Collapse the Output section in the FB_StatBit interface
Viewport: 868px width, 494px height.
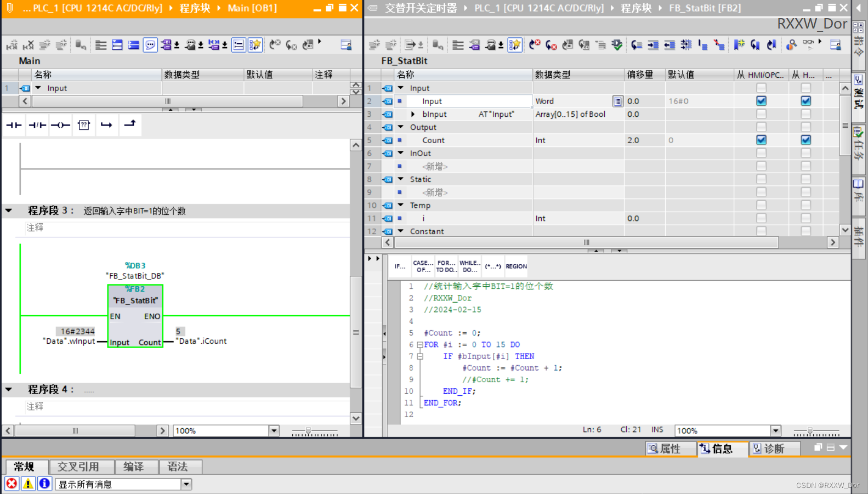pyautogui.click(x=401, y=127)
